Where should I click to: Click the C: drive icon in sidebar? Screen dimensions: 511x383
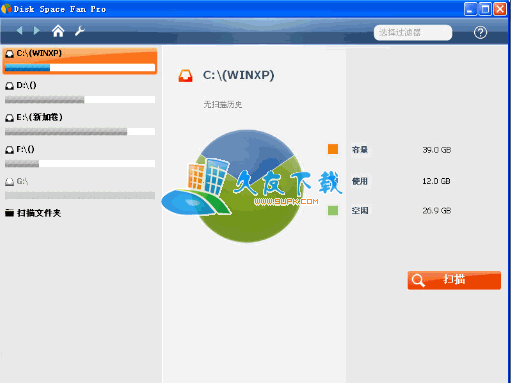10,54
